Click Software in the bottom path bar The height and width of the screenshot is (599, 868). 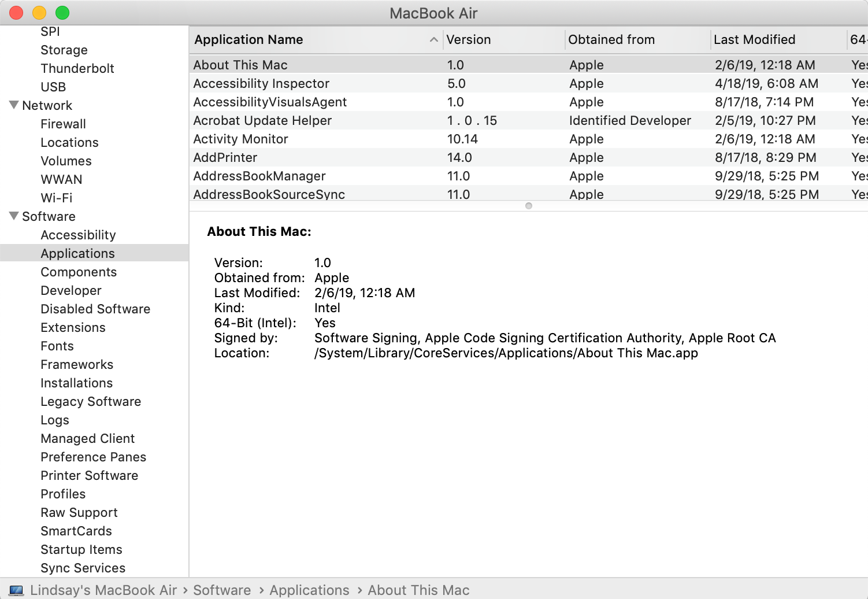point(222,590)
